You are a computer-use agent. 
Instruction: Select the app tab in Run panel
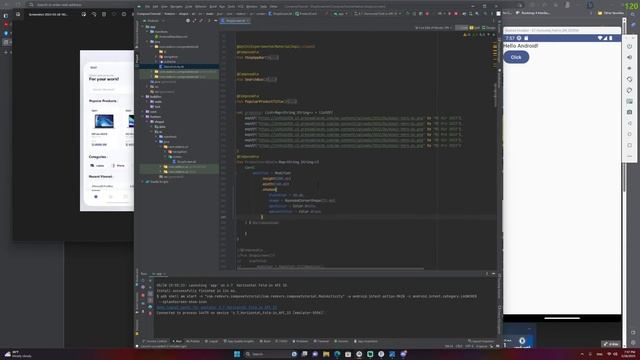[159, 273]
